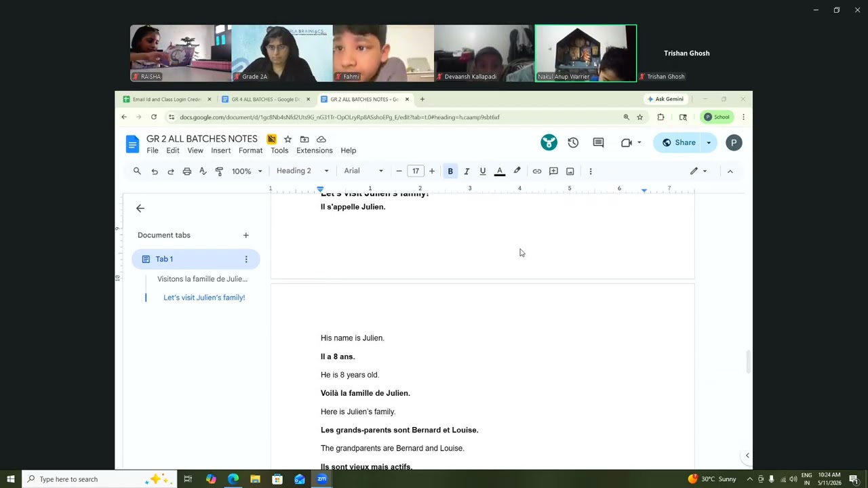The height and width of the screenshot is (488, 868).
Task: Open the comments panel icon
Action: tap(598, 142)
